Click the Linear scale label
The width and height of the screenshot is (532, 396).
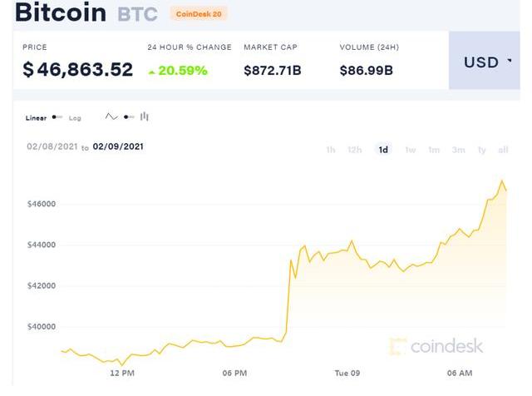pos(37,118)
